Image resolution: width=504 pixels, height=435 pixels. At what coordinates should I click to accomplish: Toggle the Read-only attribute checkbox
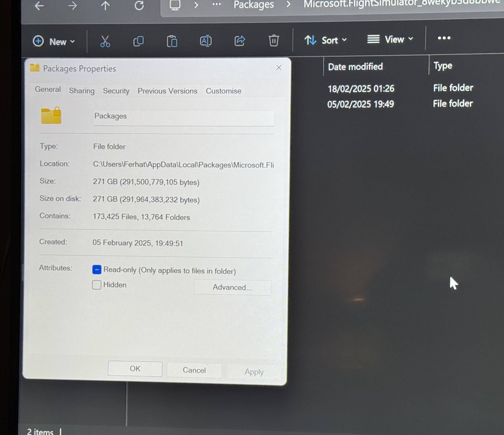[97, 270]
